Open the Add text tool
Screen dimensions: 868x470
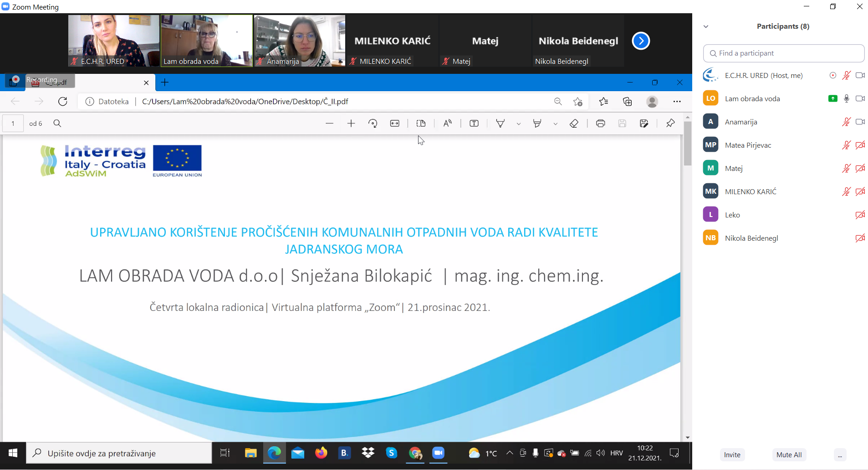coord(474,124)
